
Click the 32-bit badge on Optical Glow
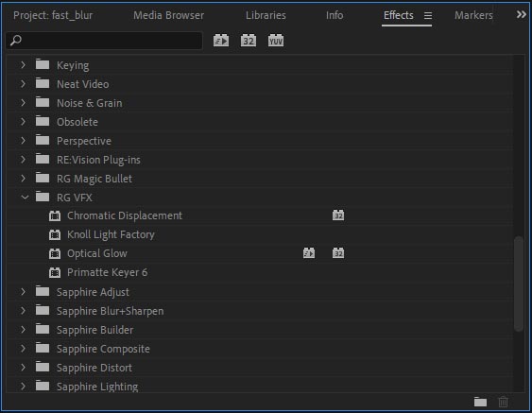click(338, 253)
